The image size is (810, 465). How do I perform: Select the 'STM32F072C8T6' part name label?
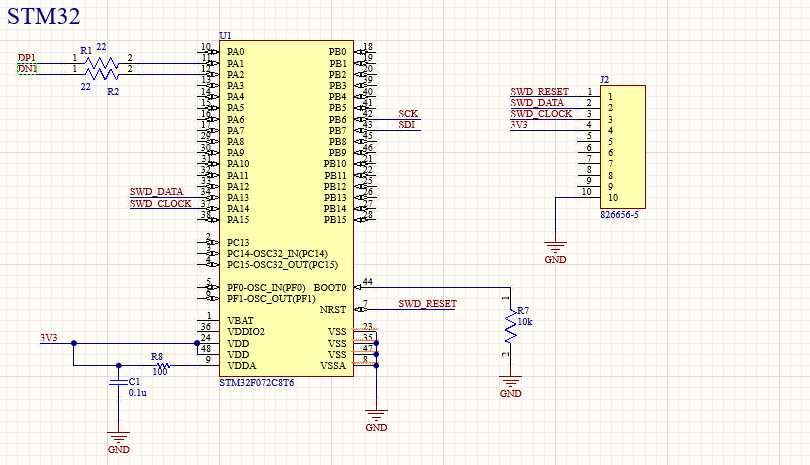click(257, 383)
